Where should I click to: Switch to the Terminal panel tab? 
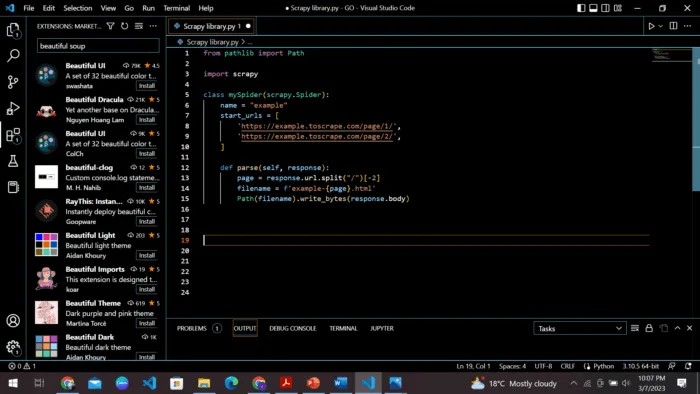[343, 328]
